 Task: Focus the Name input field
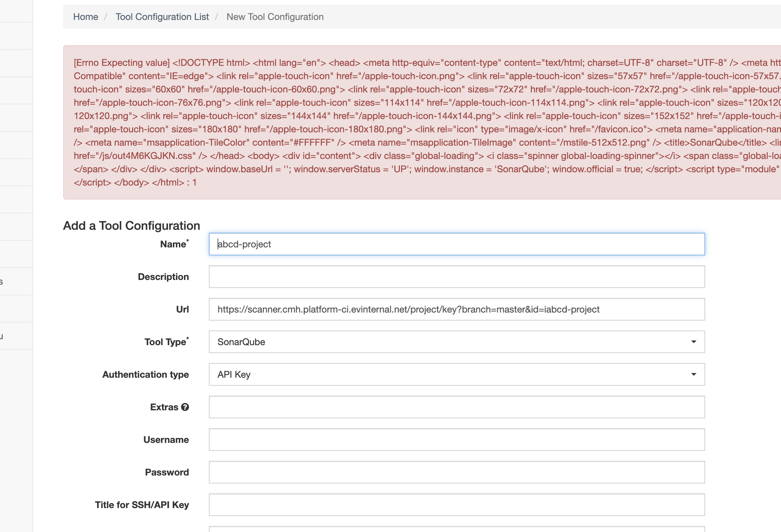coord(457,244)
